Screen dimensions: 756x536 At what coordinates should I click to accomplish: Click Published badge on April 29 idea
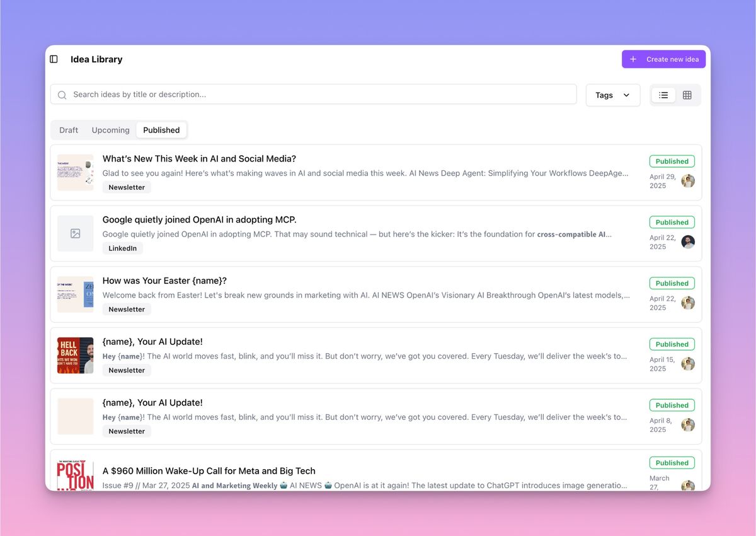click(x=672, y=161)
